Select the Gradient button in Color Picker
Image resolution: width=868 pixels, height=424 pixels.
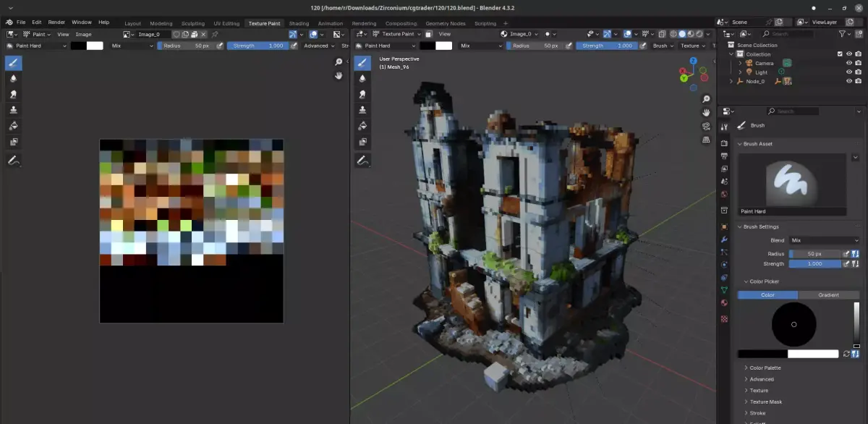[x=828, y=295]
